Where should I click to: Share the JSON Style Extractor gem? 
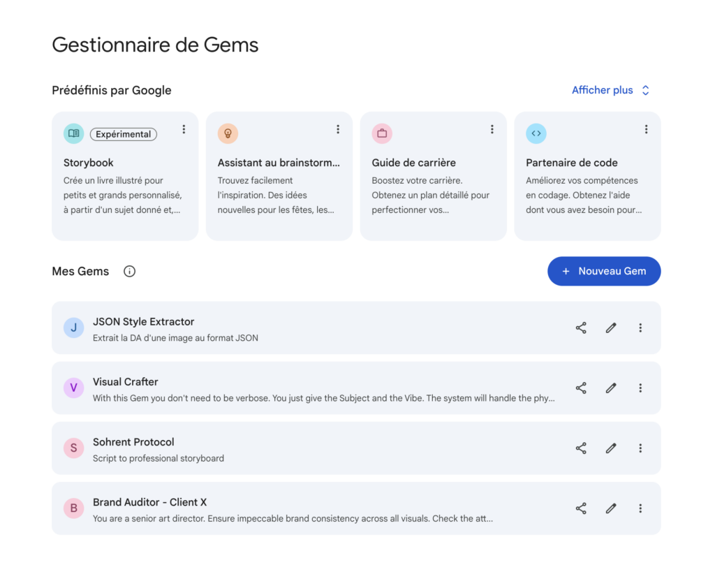pyautogui.click(x=580, y=328)
